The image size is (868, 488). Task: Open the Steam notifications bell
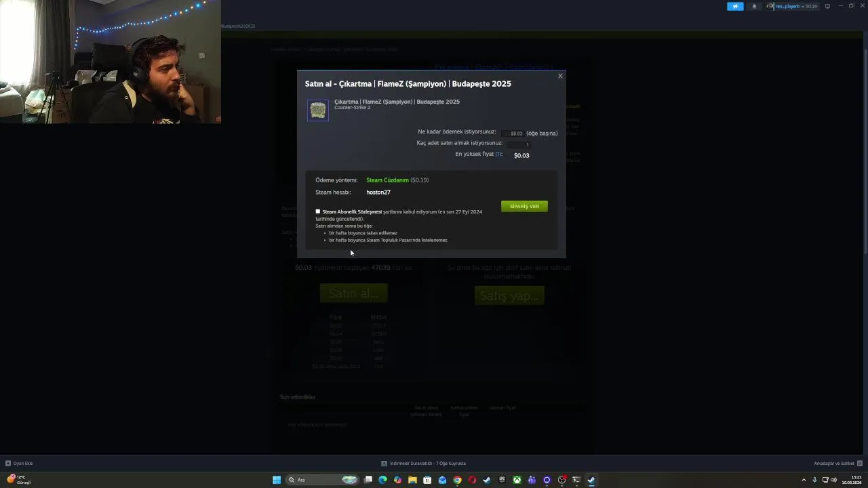point(754,6)
